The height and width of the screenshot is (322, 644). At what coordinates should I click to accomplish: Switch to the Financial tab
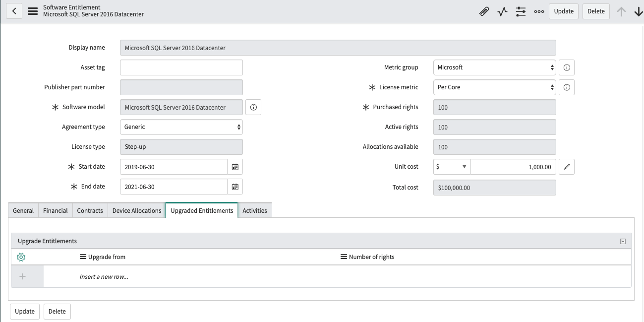56,210
